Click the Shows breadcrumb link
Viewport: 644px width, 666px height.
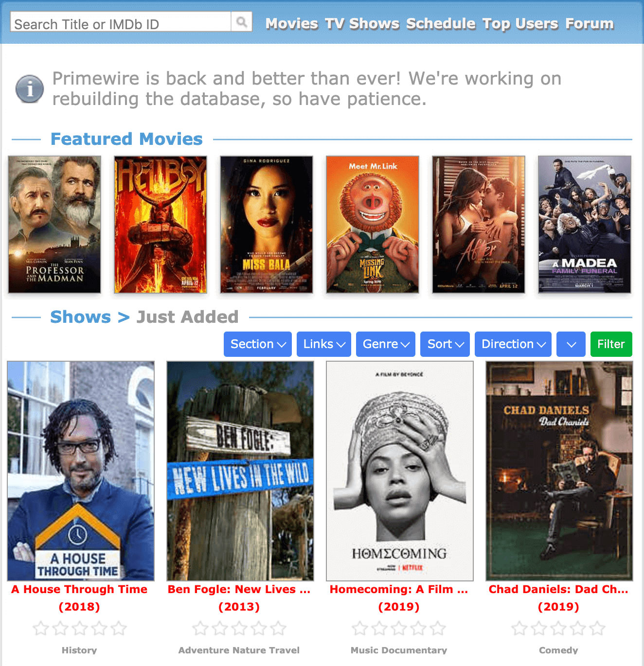point(81,317)
